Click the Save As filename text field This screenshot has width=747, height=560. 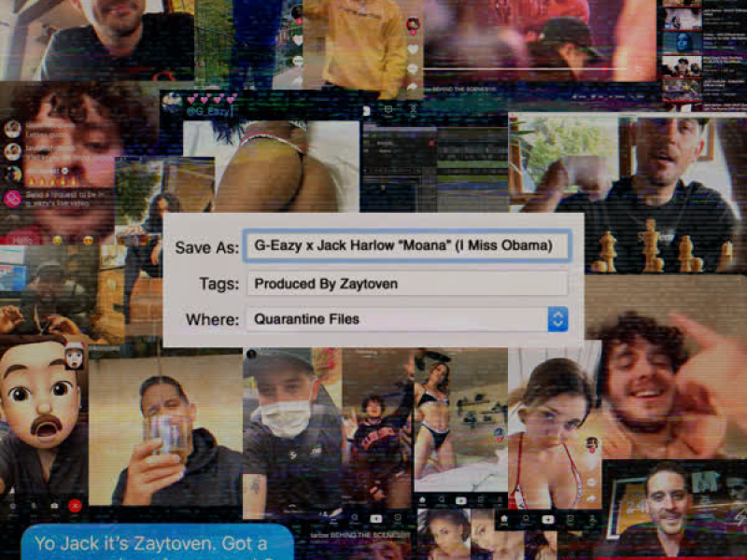click(406, 245)
